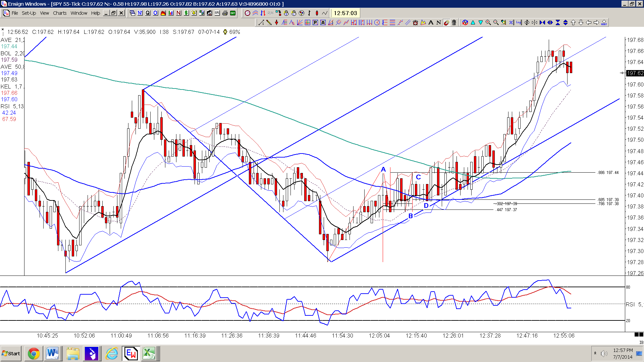The height and width of the screenshot is (362, 644).
Task: Click the ESPL script icon
Action: click(x=217, y=13)
